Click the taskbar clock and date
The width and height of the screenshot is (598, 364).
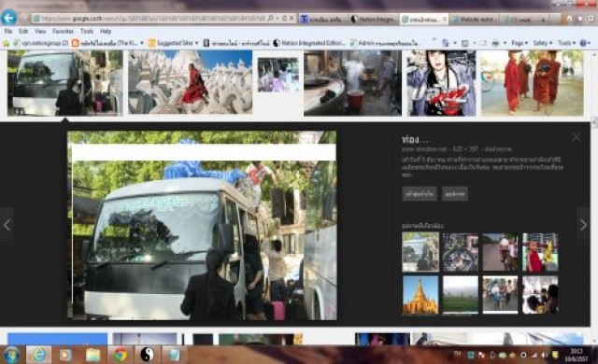tap(576, 356)
